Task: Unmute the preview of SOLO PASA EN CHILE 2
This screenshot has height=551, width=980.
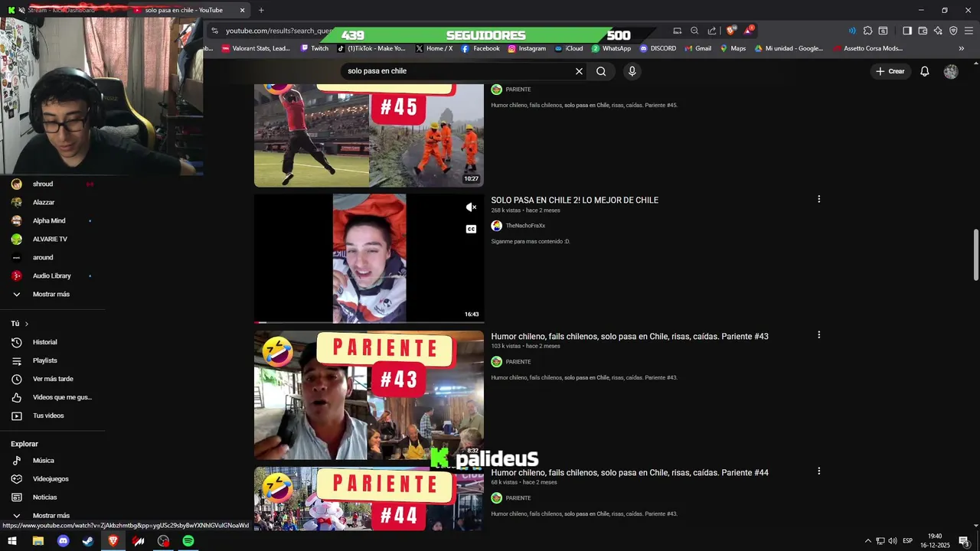Action: (472, 207)
